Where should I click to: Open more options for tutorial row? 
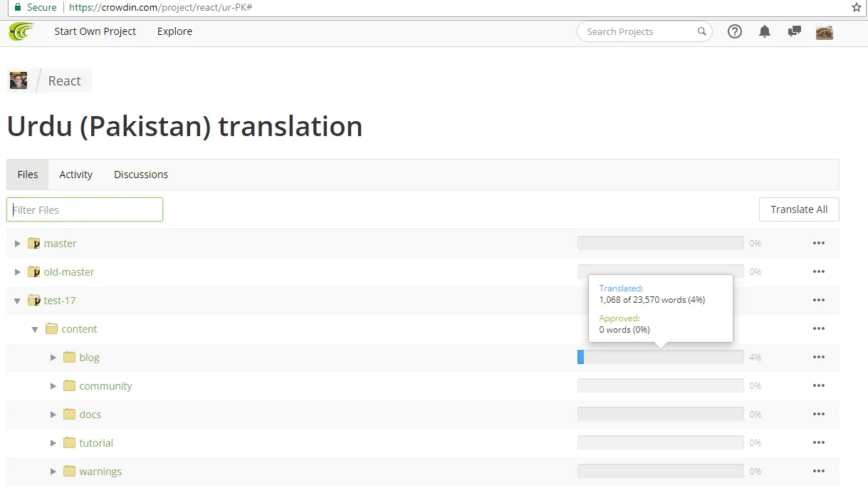click(x=819, y=443)
